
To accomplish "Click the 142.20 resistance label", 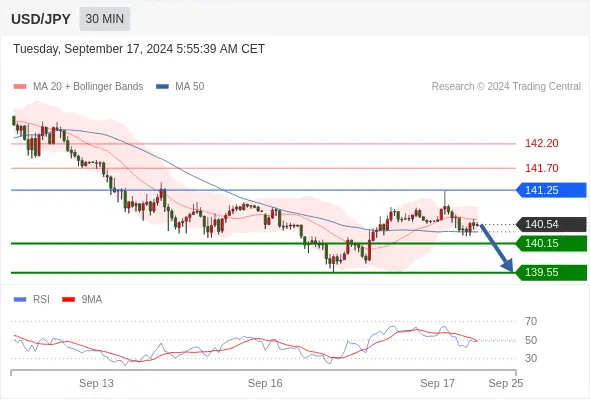I will (x=541, y=143).
